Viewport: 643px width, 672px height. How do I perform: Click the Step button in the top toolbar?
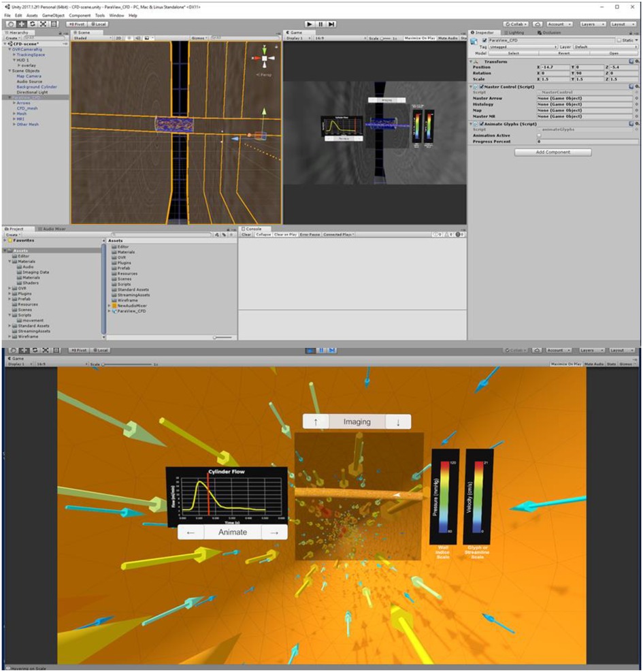click(331, 25)
